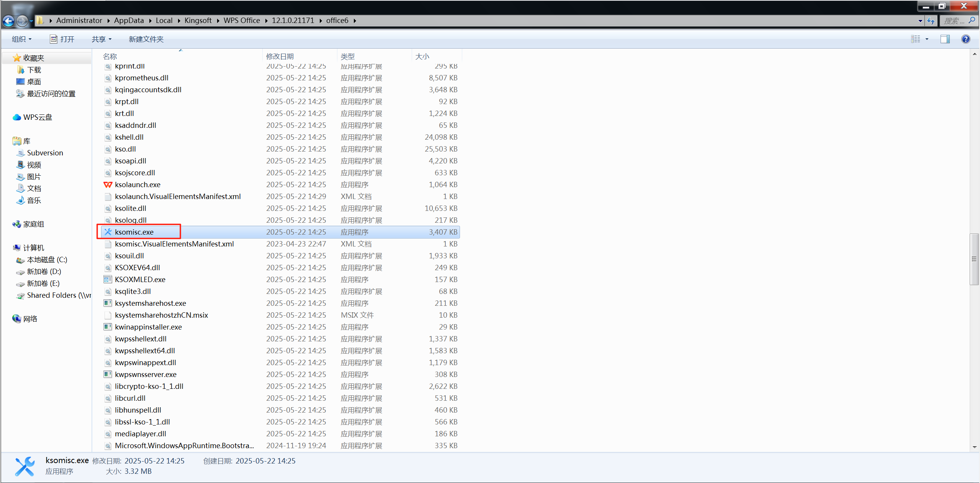The width and height of the screenshot is (980, 483).
Task: Select ksystemsharehost.exe file icon
Action: (x=108, y=303)
